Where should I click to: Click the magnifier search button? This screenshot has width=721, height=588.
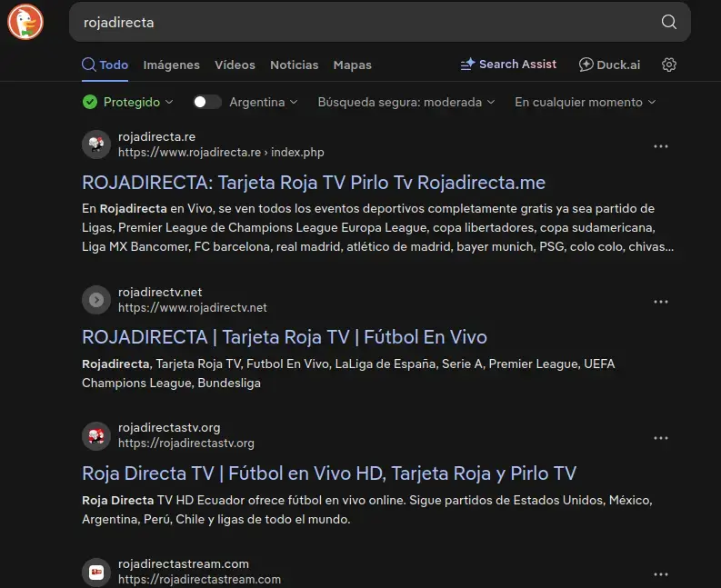(x=668, y=22)
